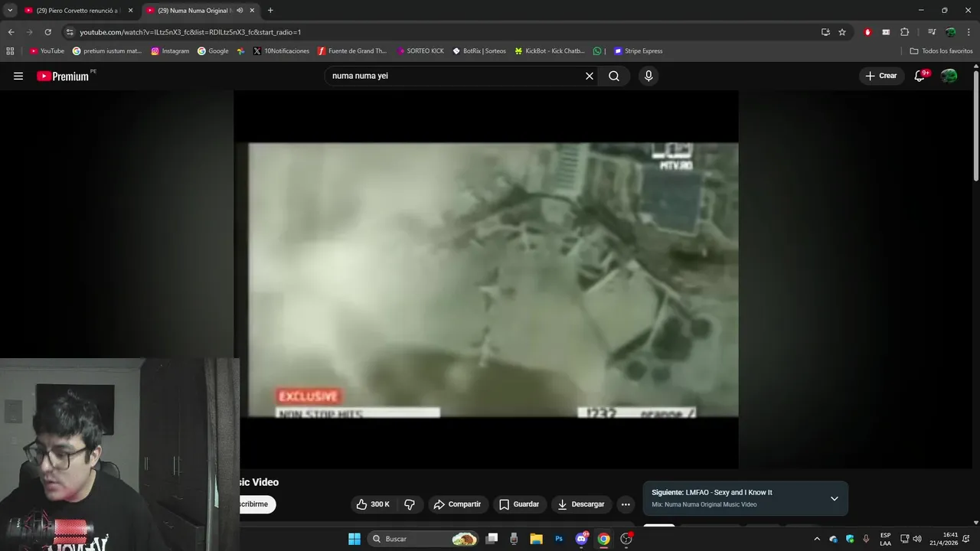Close the Piero Corvetto tab
Image resolution: width=980 pixels, height=551 pixels.
pyautogui.click(x=130, y=11)
